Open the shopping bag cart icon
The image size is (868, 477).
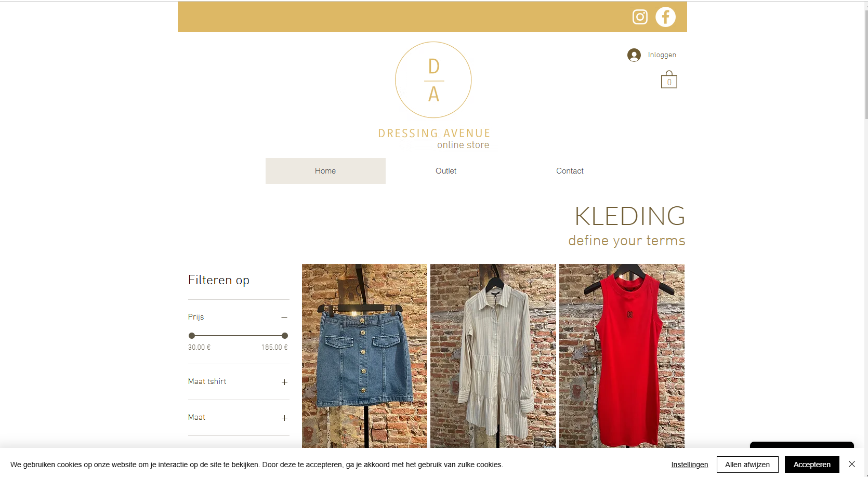coord(669,79)
